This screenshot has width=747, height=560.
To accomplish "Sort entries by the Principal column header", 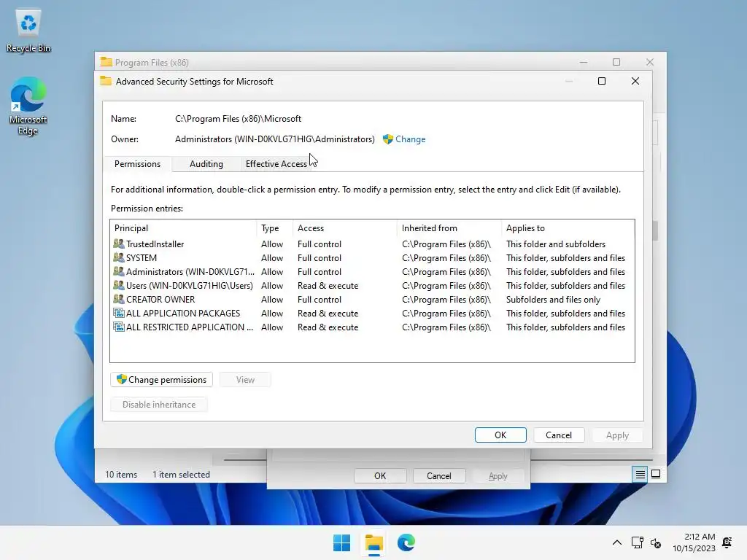I will pos(183,228).
